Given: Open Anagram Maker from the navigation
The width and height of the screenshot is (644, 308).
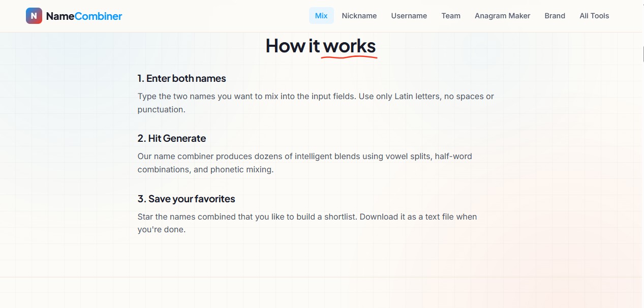Looking at the screenshot, I should (503, 16).
